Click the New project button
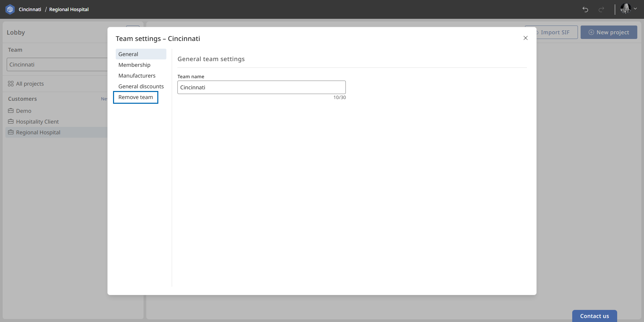The image size is (644, 322). pos(609,32)
